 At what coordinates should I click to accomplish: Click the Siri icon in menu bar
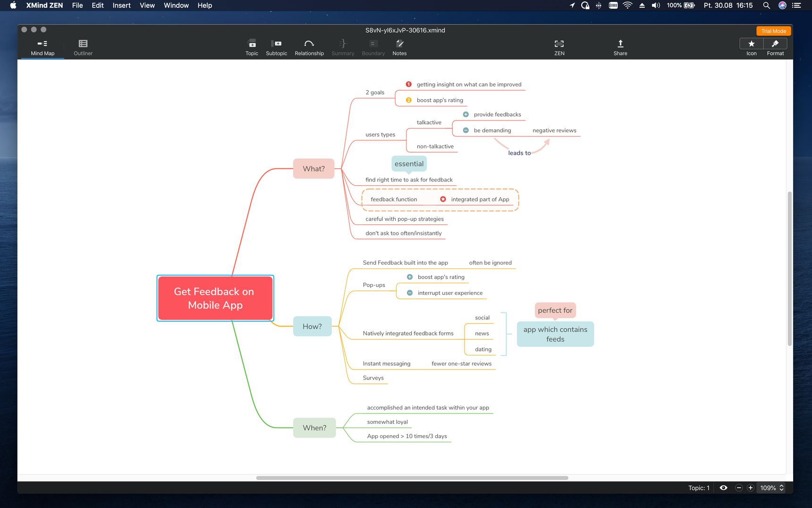(x=782, y=5)
